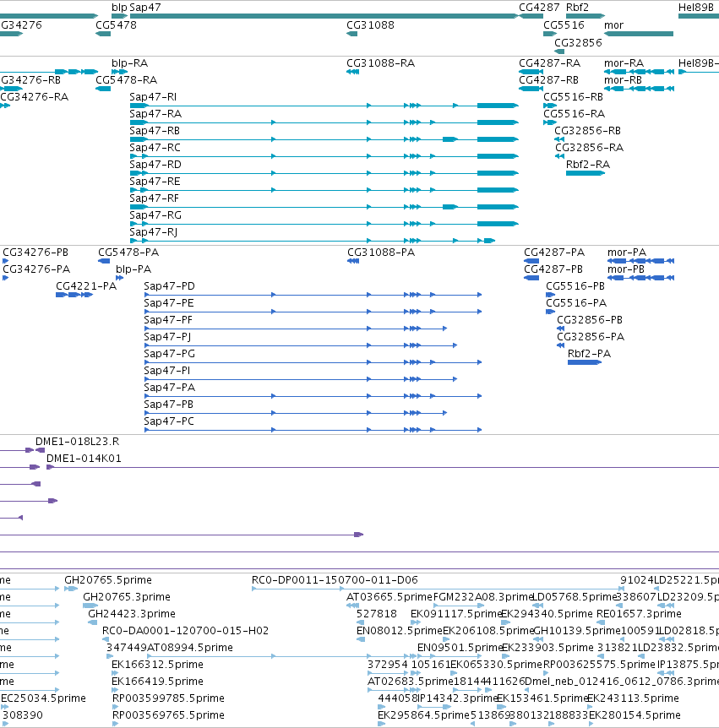Select the CG5478 gene label
Viewport: 719px width, 728px height.
tap(116, 25)
